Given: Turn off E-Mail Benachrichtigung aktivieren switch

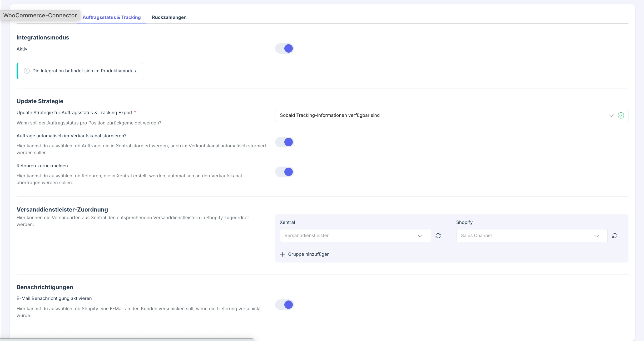Looking at the screenshot, I should tap(285, 305).
